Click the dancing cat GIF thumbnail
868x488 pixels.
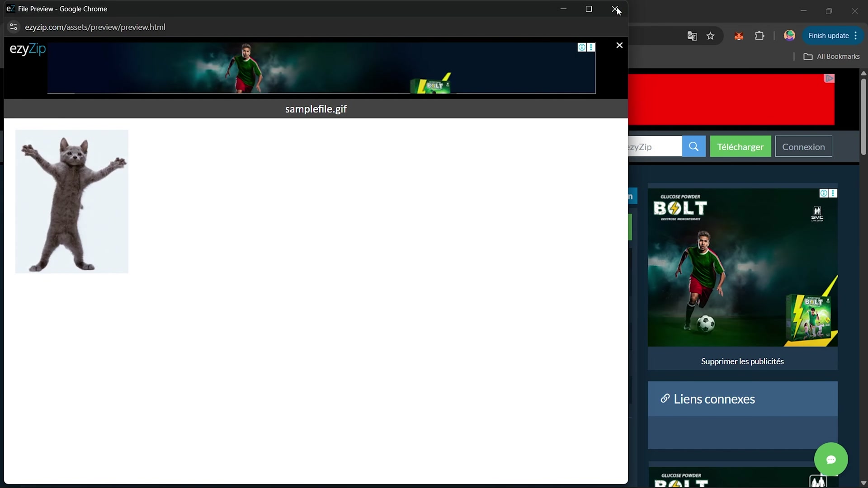point(72,202)
